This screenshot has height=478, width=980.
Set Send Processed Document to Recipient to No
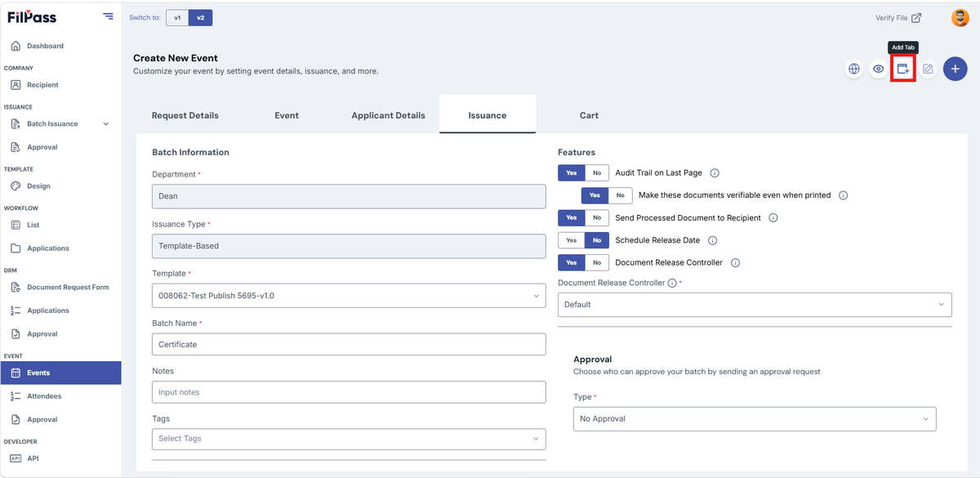(x=597, y=218)
